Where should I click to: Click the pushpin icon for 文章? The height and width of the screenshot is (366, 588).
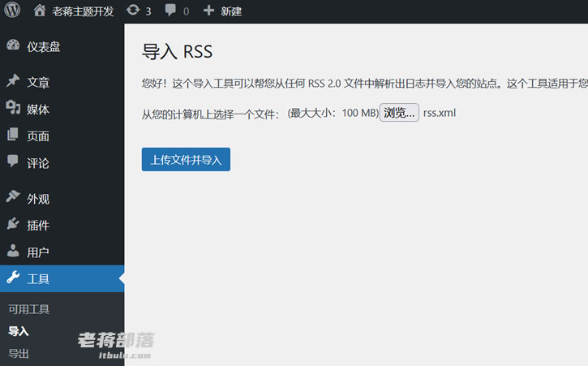click(13, 80)
